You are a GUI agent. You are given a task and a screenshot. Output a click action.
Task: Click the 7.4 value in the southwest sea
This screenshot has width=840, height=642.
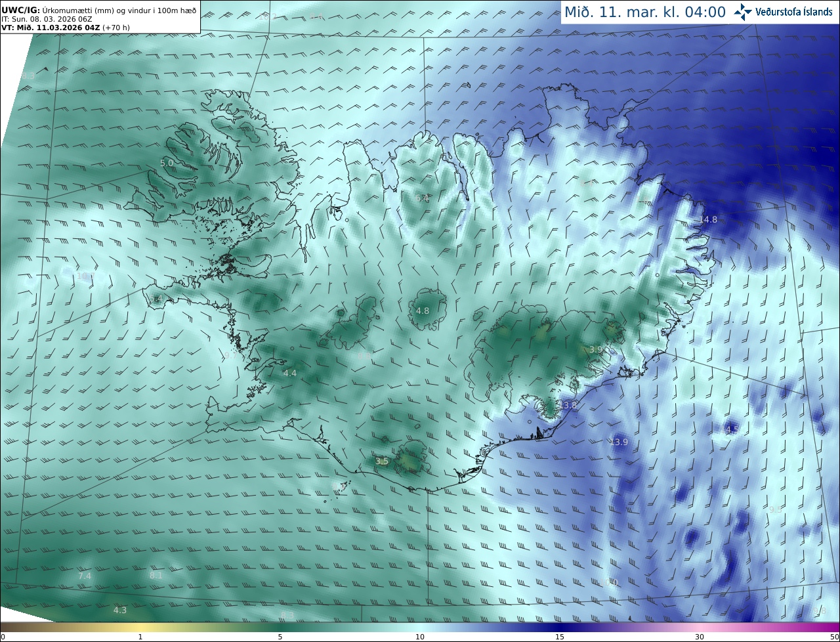pyautogui.click(x=85, y=576)
